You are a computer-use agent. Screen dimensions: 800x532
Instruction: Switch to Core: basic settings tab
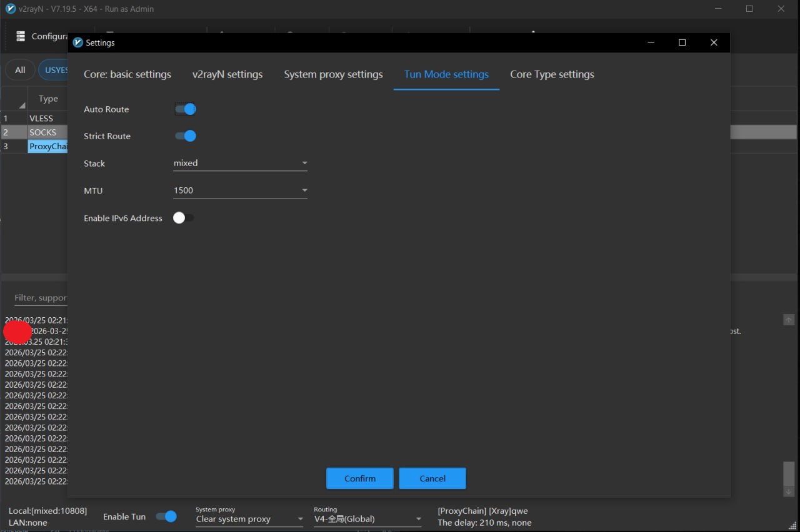[127, 74]
